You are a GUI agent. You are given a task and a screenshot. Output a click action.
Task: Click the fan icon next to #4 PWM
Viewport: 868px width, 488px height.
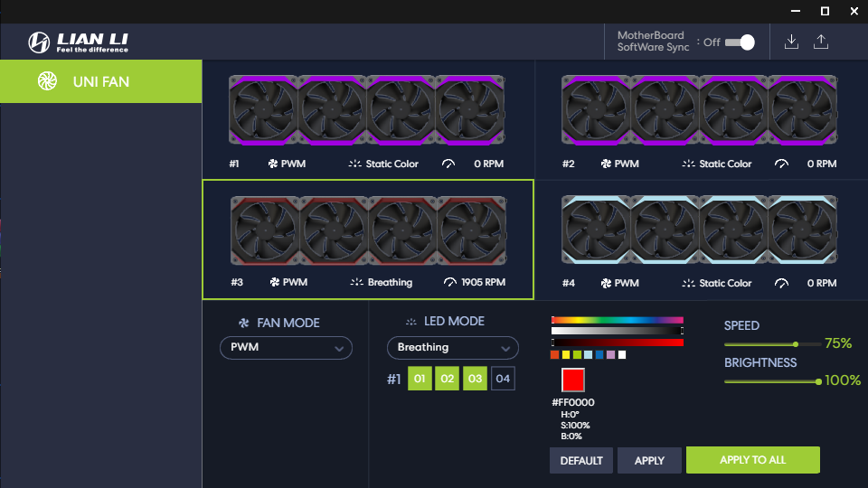(x=606, y=283)
